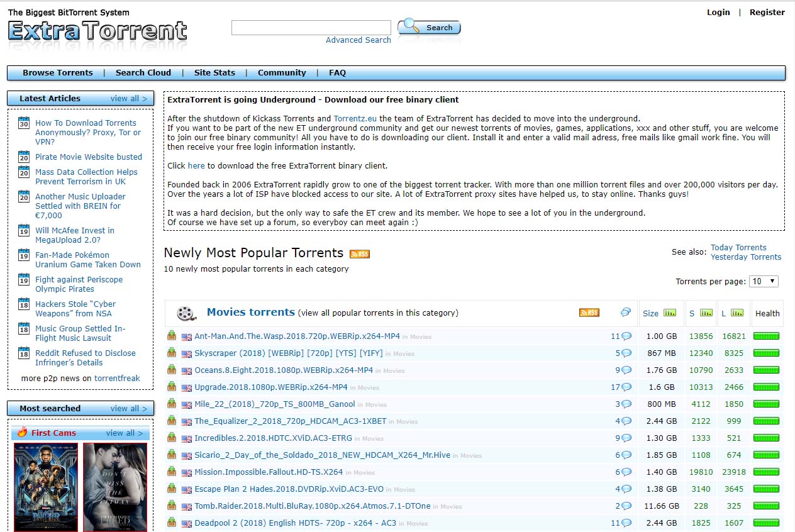Click download icon for Incredibles.2.2018 torrent

click(x=172, y=438)
